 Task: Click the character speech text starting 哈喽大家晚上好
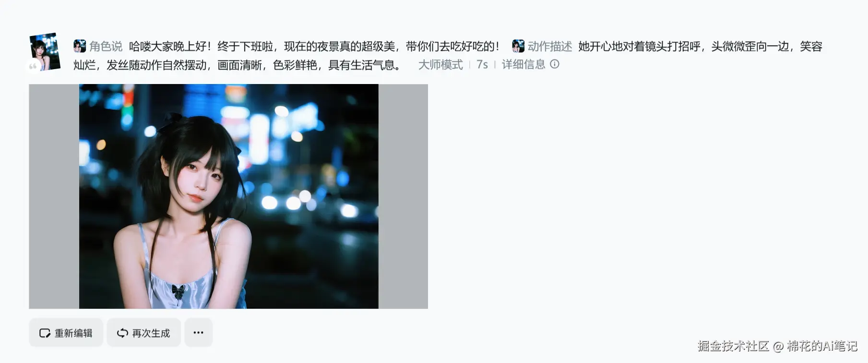pos(314,46)
